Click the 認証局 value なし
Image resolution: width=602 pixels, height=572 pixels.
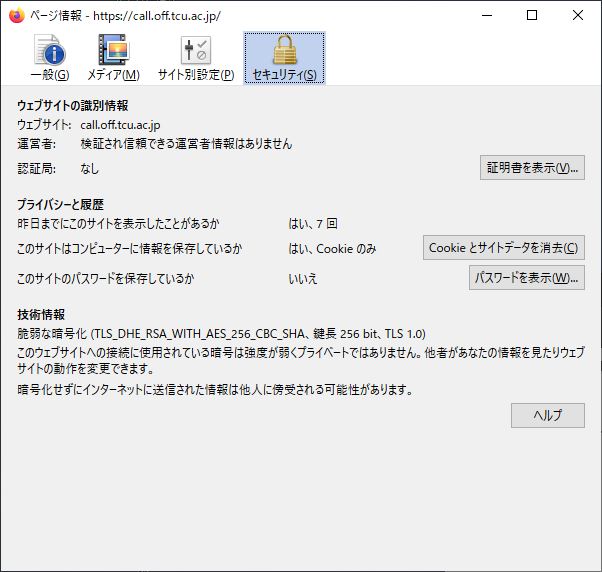point(89,168)
